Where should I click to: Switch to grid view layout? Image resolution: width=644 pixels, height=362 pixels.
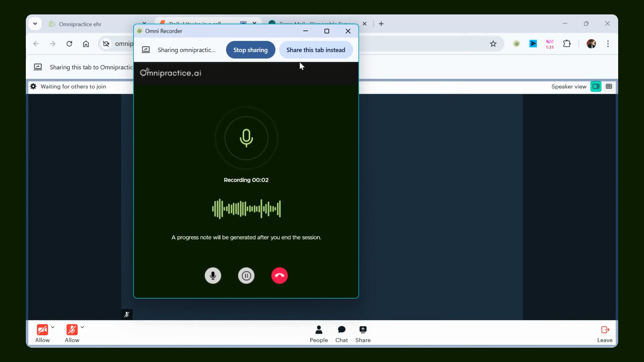click(x=609, y=86)
